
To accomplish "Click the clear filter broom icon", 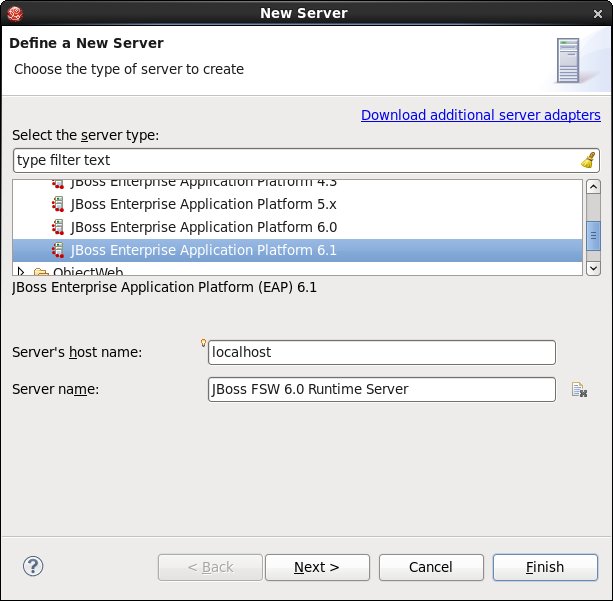I will 588,160.
